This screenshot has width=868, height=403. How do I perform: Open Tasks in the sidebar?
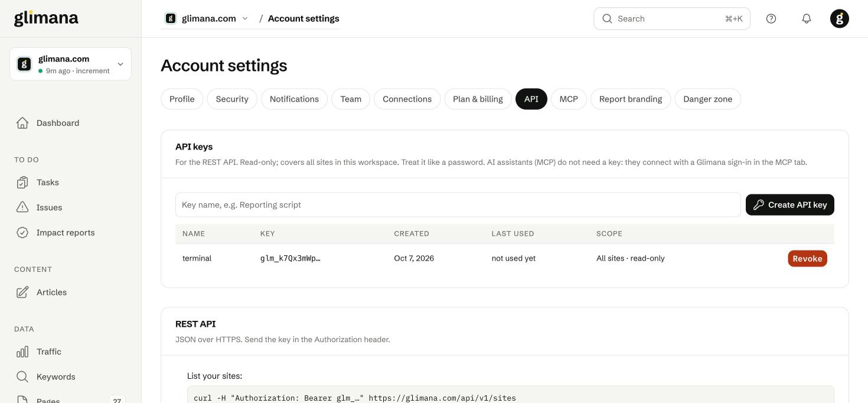(71, 183)
